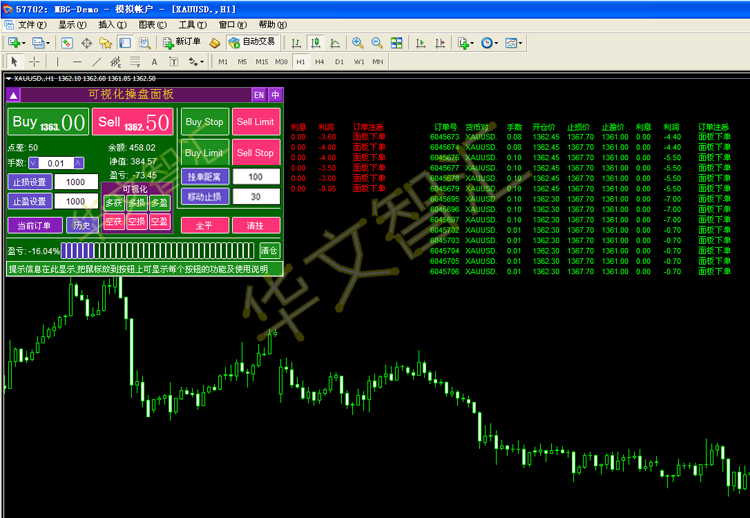Switch timeframe to M5
The image size is (750, 518).
coord(242,61)
